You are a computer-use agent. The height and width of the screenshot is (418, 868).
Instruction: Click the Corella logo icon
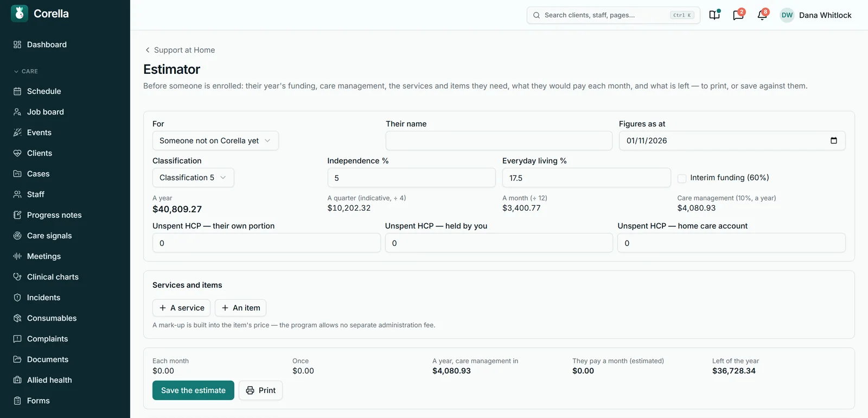(x=20, y=14)
